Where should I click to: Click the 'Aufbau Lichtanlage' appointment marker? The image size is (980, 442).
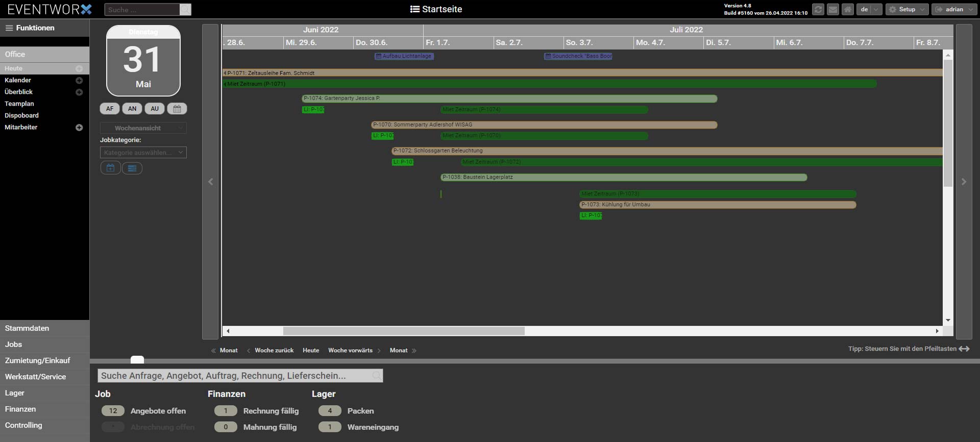point(404,56)
